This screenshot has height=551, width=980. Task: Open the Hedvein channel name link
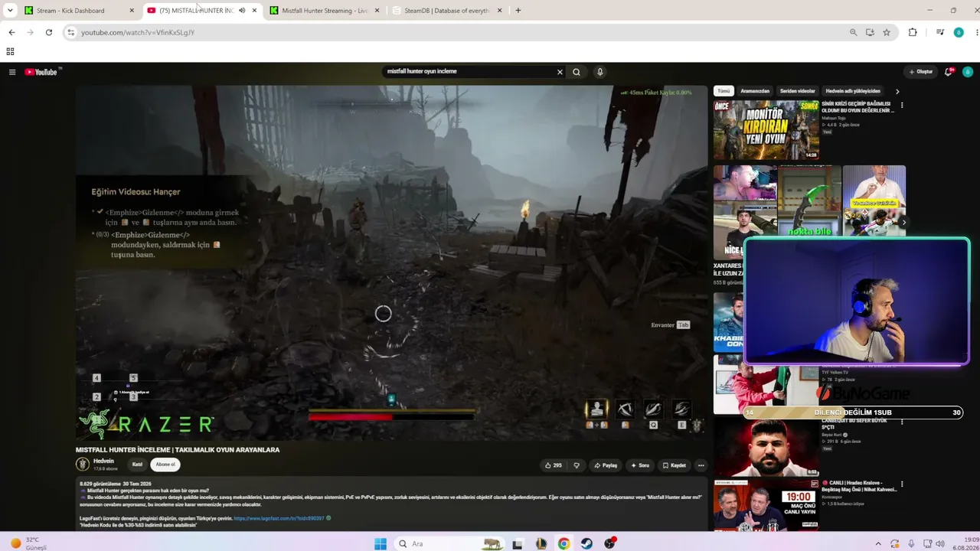coord(103,461)
